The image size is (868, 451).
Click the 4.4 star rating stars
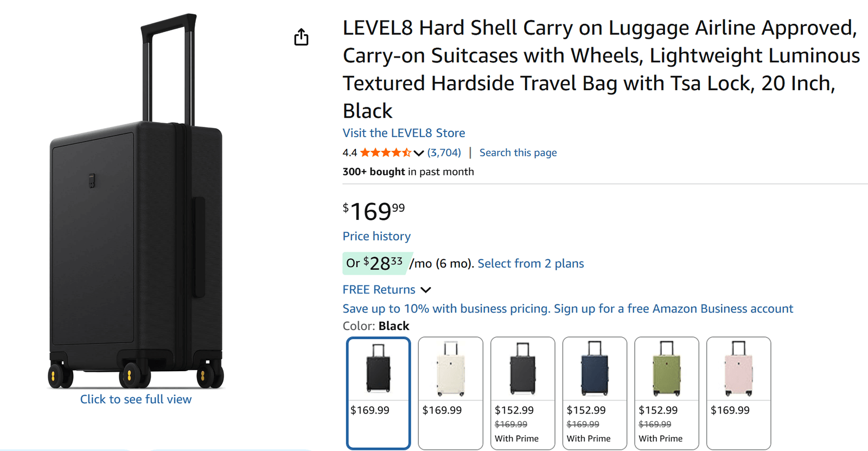coord(386,153)
